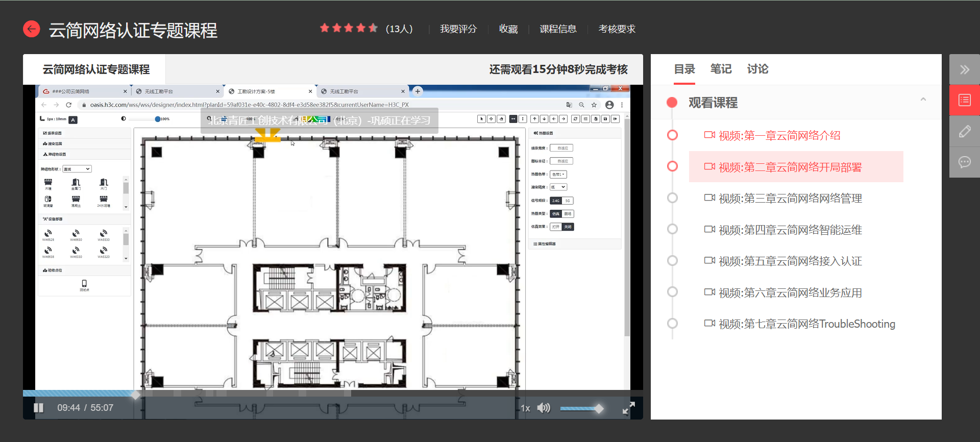980x442 pixels.
Task: Switch to the 讨论 tab
Action: coord(757,69)
